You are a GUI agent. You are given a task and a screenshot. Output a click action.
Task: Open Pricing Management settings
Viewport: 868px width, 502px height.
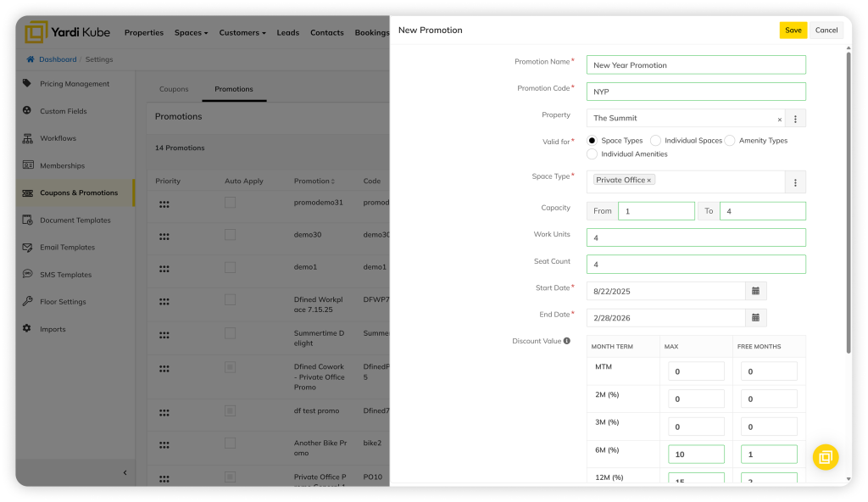75,84
